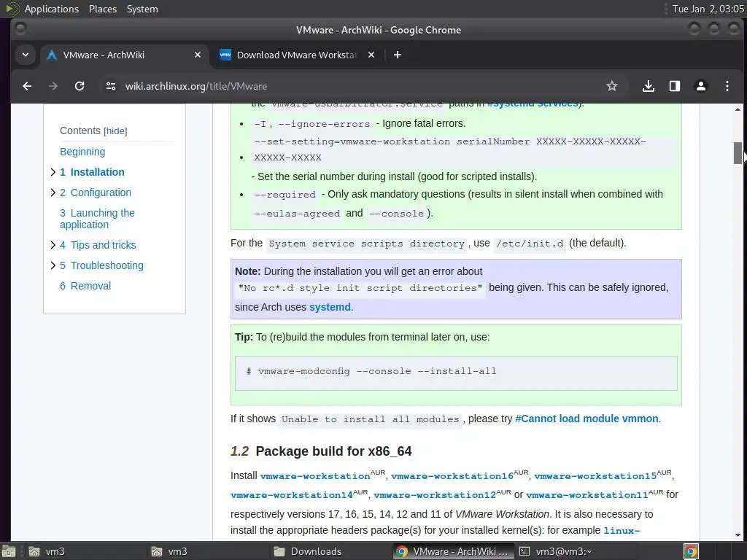Go back to the previous page
Viewport: 747px width, 560px height.
tap(27, 86)
